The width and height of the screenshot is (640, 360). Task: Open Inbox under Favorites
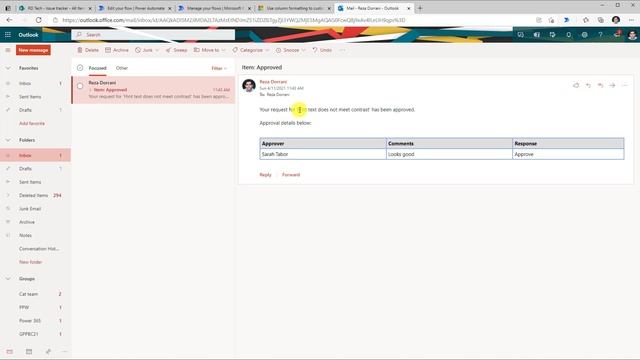point(35,83)
